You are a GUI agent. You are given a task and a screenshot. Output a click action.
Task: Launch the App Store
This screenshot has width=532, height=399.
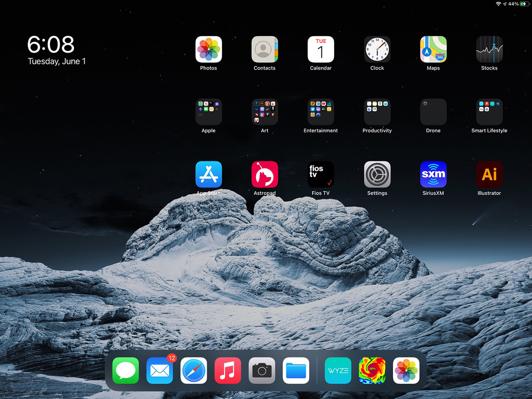point(208,174)
